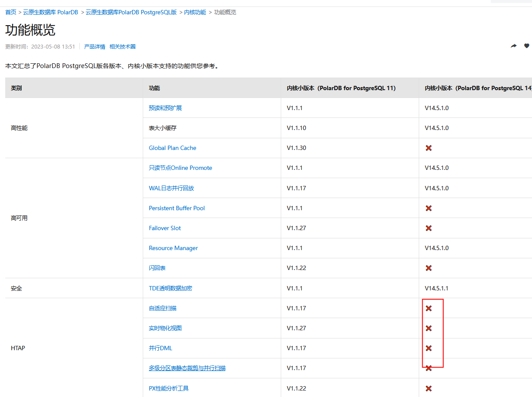Open 云原生数据库PolarDB PostgreSQL版 breadcrumb link
Screen dimensions: 532x397
(x=131, y=12)
